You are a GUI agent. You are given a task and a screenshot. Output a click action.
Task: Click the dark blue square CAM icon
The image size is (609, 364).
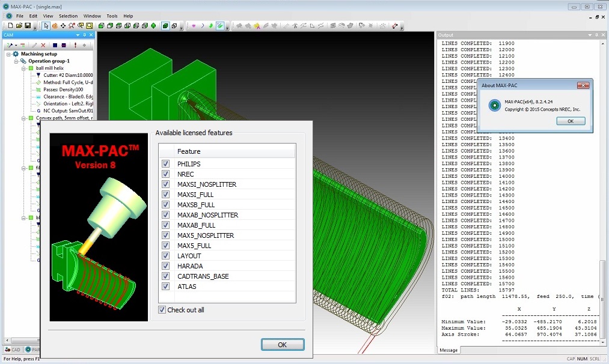pyautogui.click(x=55, y=46)
